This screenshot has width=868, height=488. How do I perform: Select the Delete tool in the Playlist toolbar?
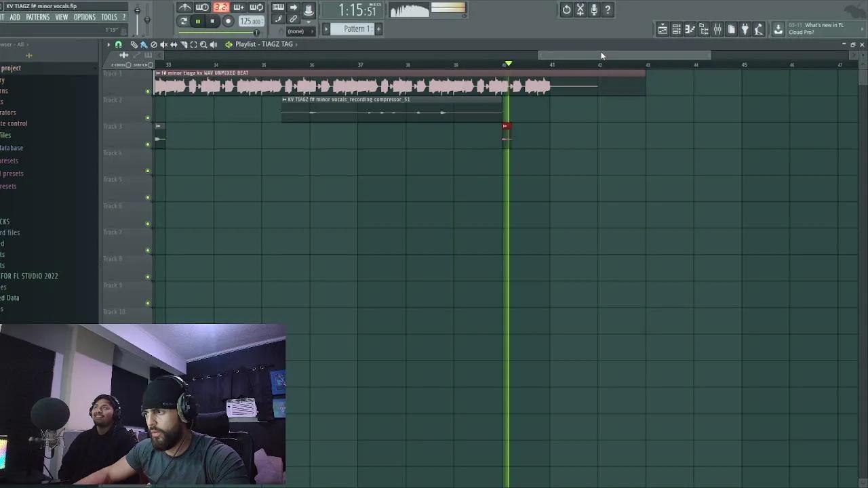click(x=153, y=44)
